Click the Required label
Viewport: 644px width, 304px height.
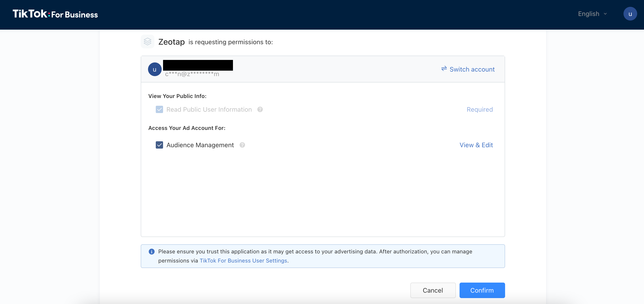pos(479,110)
